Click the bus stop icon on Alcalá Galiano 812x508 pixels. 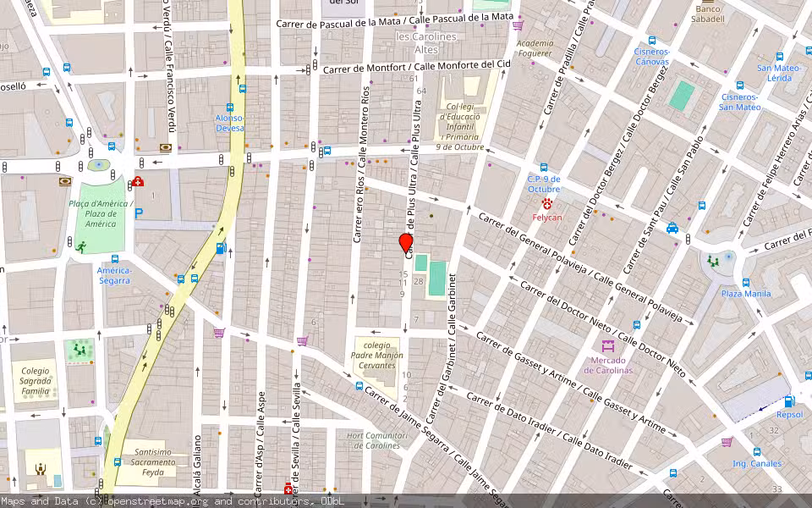click(117, 462)
